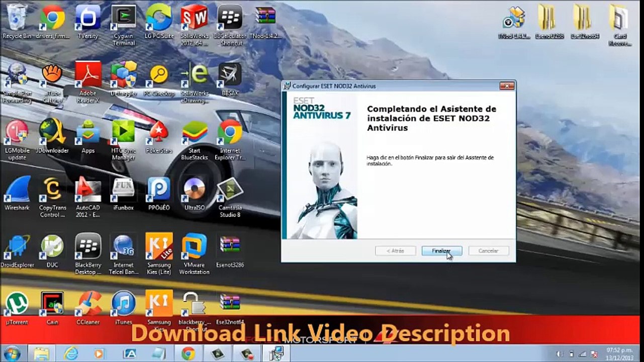The width and height of the screenshot is (644, 362).
Task: Select the Adobe Reader X icon
Action: [88, 83]
